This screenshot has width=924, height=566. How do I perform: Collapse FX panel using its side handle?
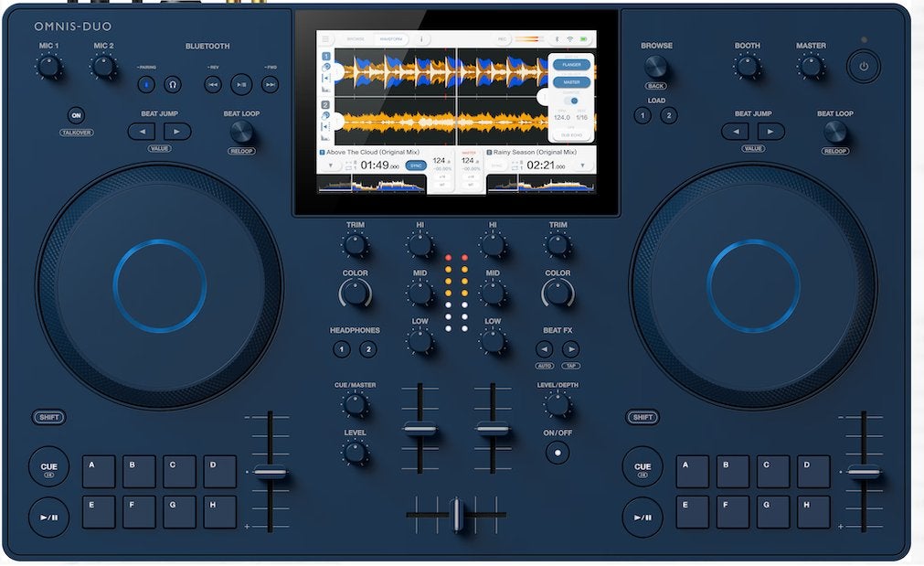click(x=542, y=97)
